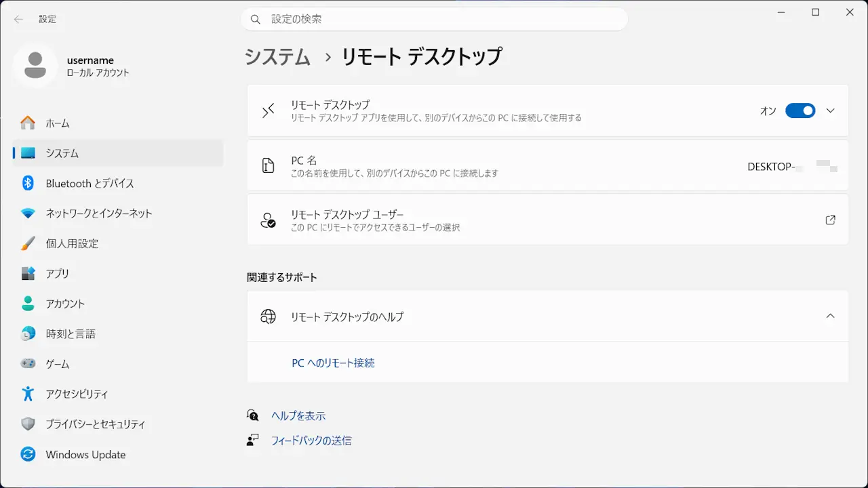The height and width of the screenshot is (488, 868).
Task: Focus the 設定の検索 search box
Action: point(434,19)
